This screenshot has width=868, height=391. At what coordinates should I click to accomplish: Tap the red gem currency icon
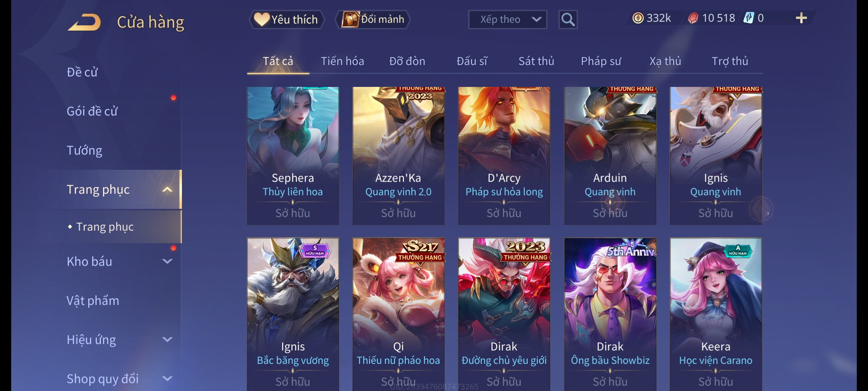click(693, 18)
